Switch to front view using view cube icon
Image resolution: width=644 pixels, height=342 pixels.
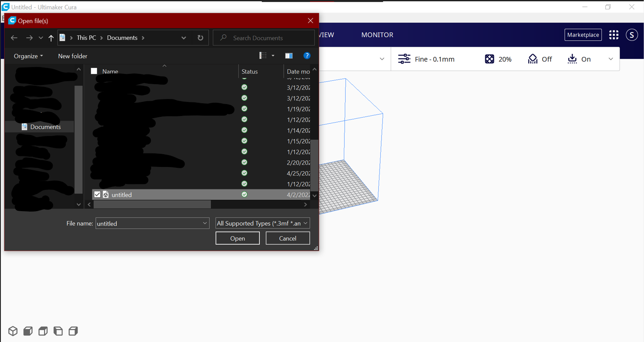coord(28,331)
